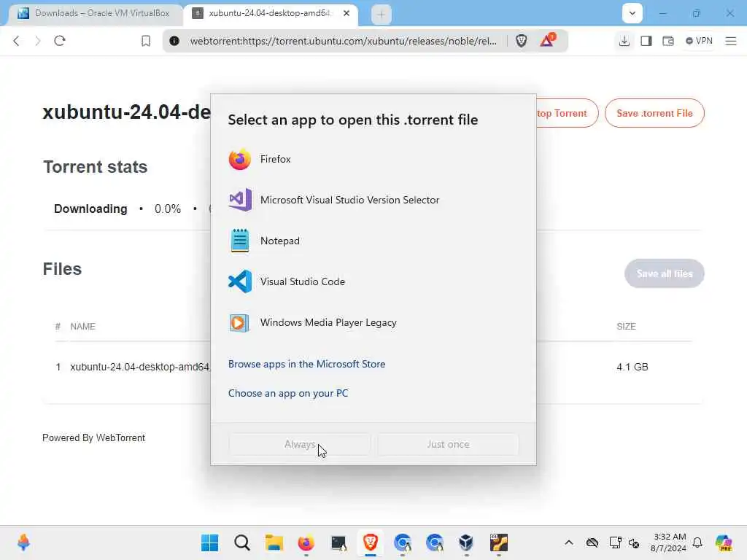This screenshot has height=560, width=747.
Task: Launch Firefox from the taskbar
Action: (x=306, y=542)
